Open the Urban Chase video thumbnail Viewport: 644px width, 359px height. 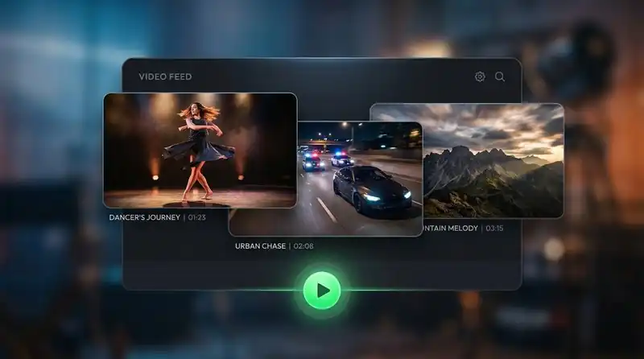point(325,179)
